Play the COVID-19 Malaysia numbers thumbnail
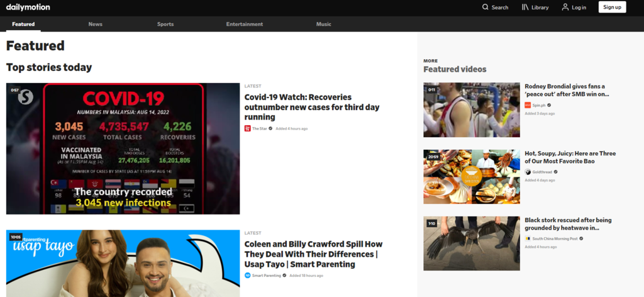The height and width of the screenshot is (297, 644). pyautogui.click(x=123, y=148)
